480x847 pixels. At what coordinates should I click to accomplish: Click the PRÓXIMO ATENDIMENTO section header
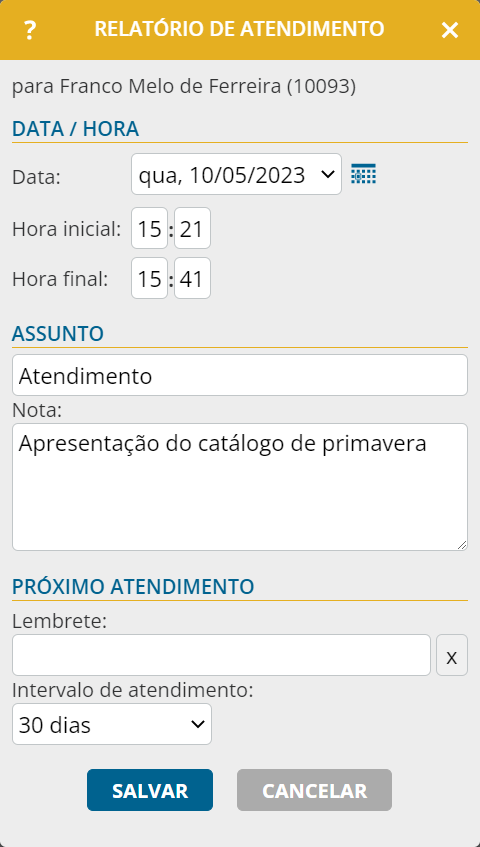133,587
